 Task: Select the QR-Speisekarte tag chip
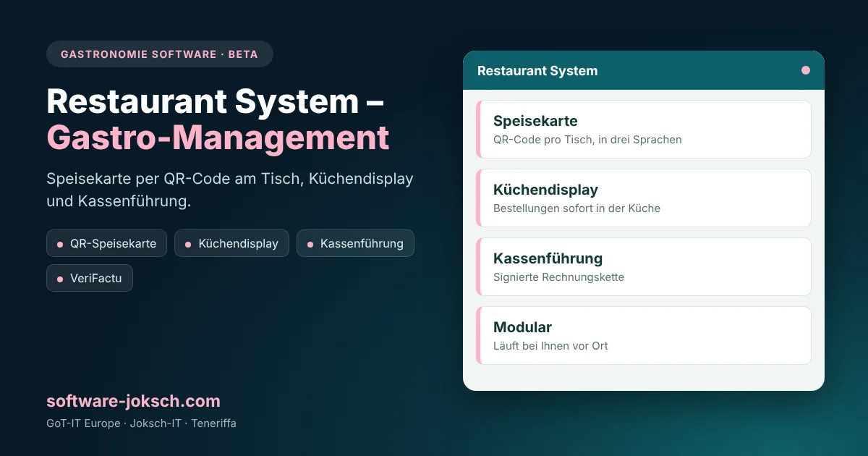point(107,243)
